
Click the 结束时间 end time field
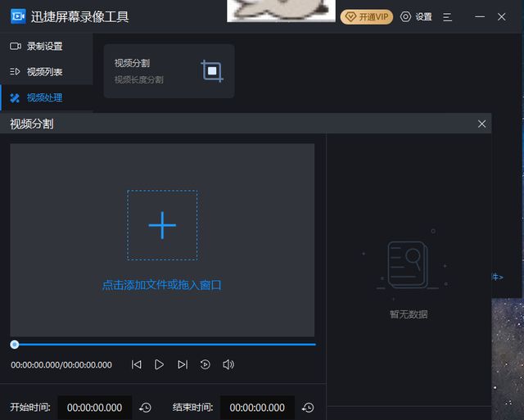(257, 408)
